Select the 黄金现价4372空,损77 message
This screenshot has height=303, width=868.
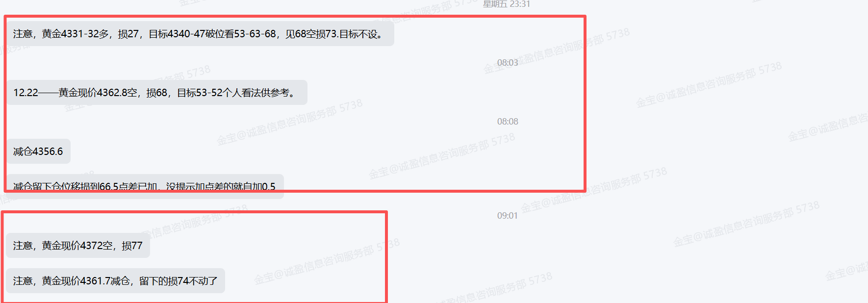click(x=78, y=246)
